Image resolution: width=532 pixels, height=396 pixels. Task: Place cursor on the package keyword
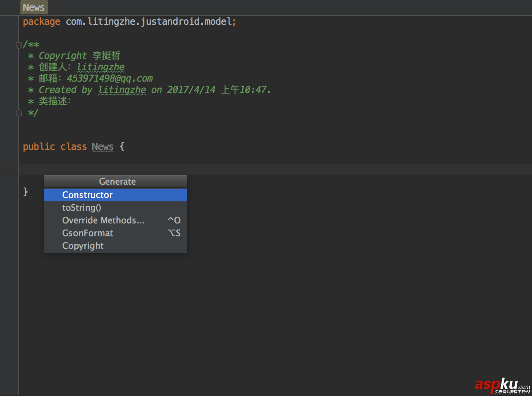click(x=41, y=22)
